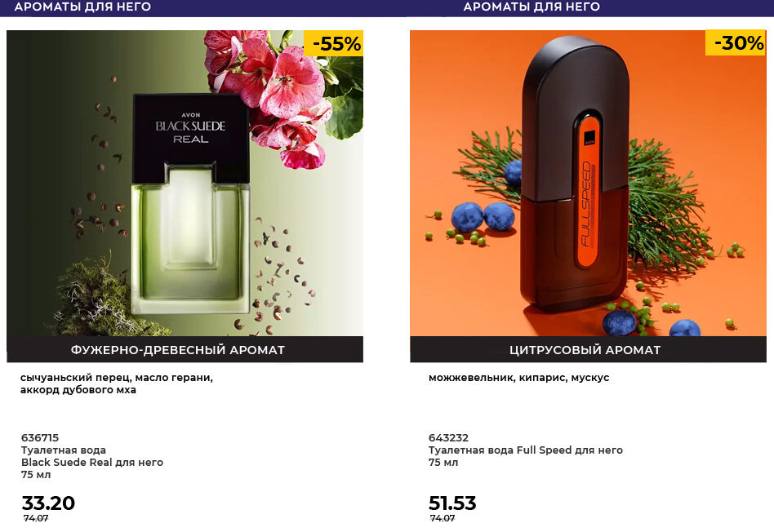Click 75 мл under Full Speed
Viewport: 774px width, 532px height.
click(443, 463)
